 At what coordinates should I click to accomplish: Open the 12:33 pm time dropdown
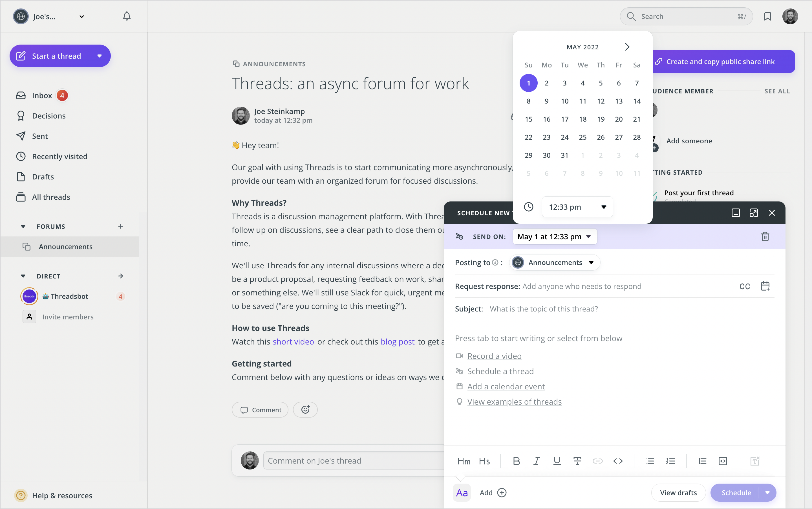click(x=577, y=207)
